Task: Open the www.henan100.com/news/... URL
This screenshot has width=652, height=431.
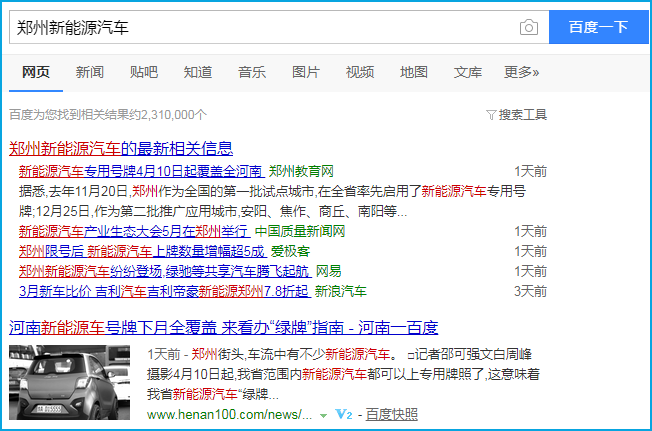Action: 229,414
